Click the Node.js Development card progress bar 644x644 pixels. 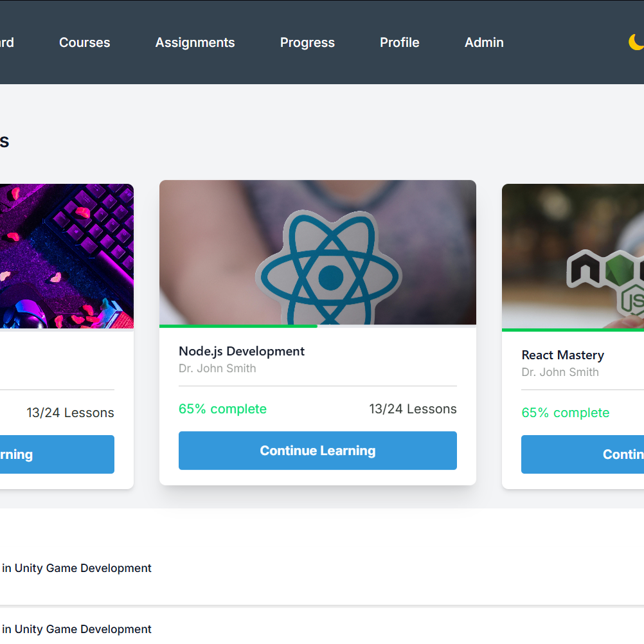(x=318, y=326)
